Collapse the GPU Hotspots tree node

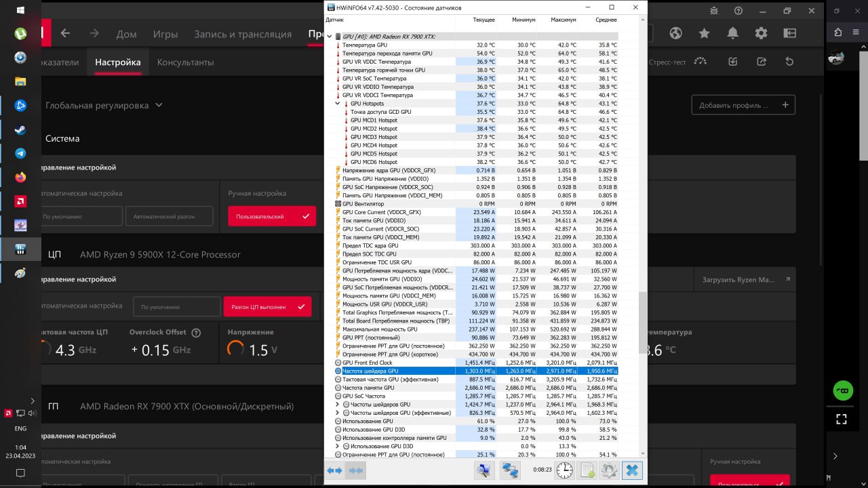[338, 104]
